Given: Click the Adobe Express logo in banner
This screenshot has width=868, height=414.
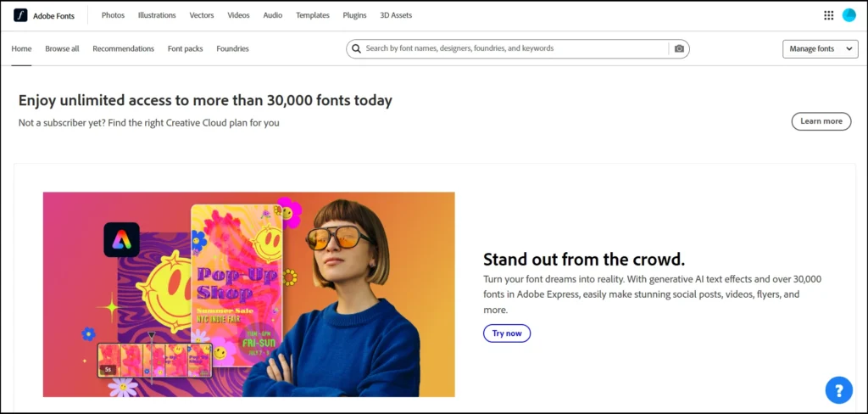Looking at the screenshot, I should pyautogui.click(x=121, y=239).
